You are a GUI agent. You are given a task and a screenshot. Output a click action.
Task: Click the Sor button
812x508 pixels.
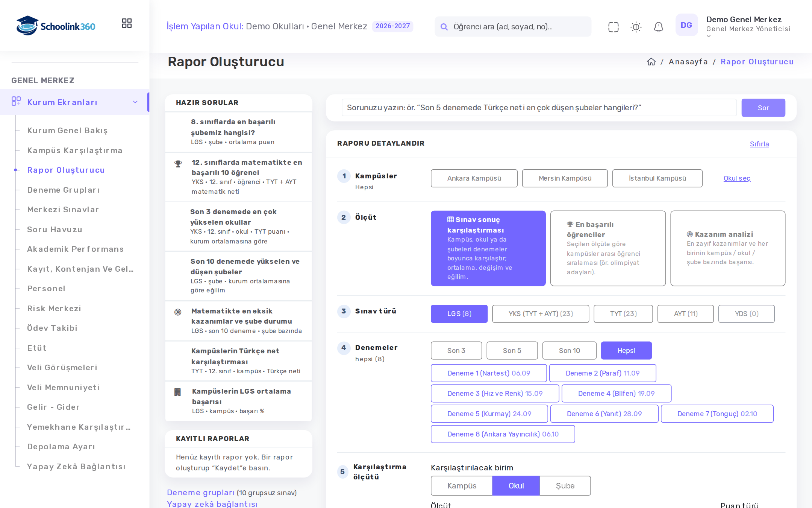(x=763, y=108)
